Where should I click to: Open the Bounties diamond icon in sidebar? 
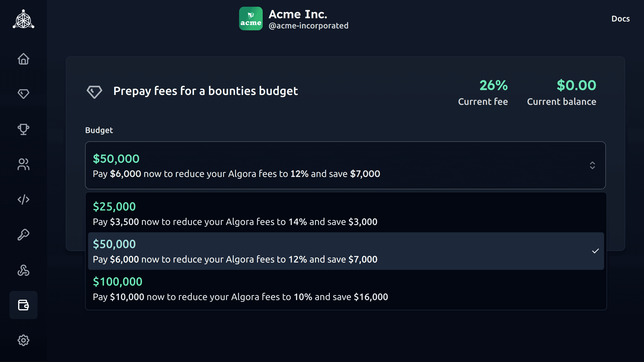[23, 94]
